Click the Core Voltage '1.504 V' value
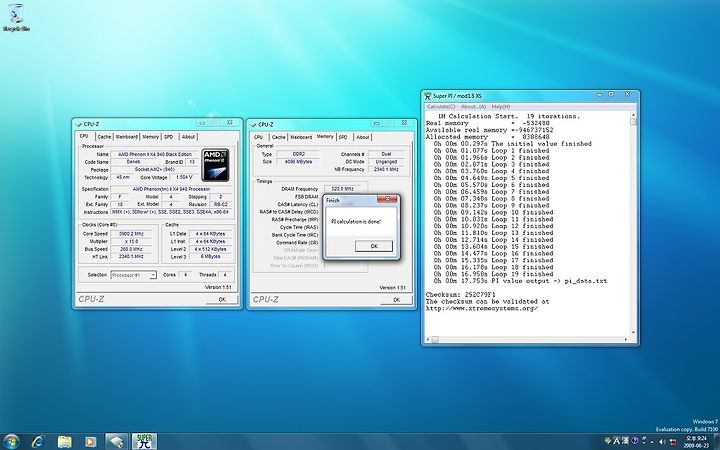720x450 pixels. 184,177
